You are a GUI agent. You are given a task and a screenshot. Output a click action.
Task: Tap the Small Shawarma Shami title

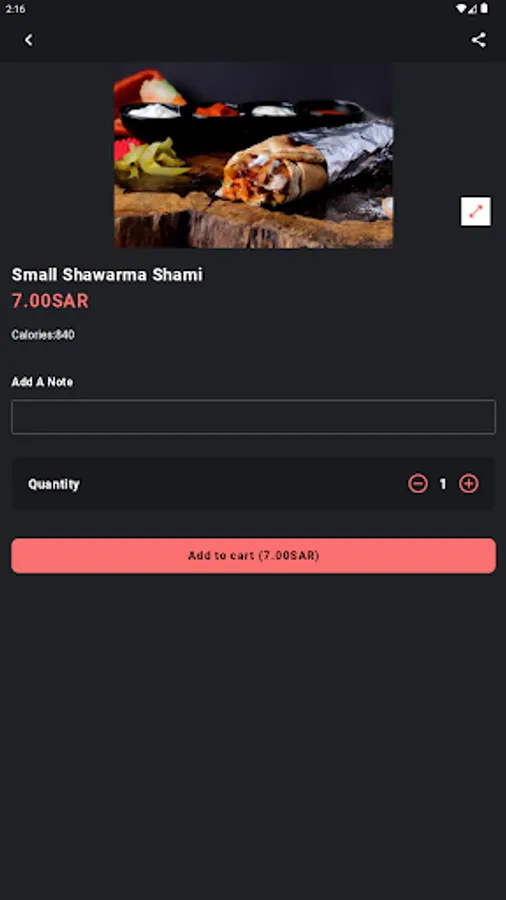point(107,274)
